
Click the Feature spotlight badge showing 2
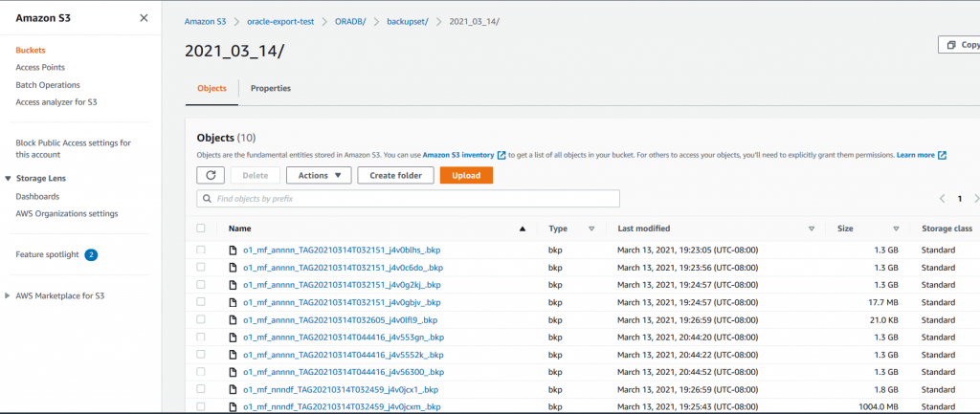pos(91,254)
